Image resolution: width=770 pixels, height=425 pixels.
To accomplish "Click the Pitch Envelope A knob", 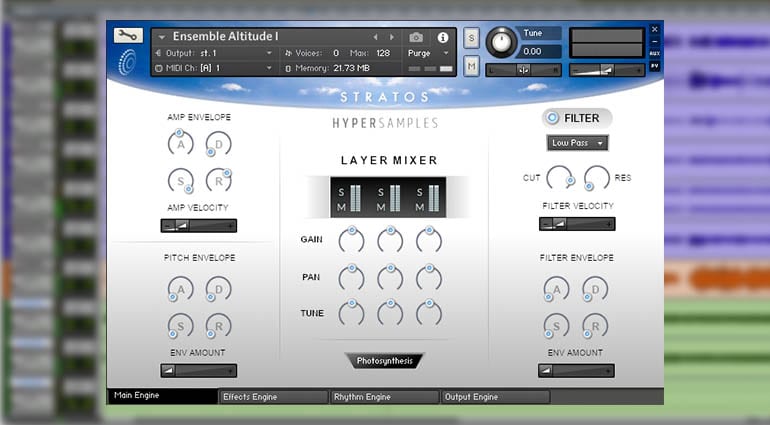I will click(181, 289).
